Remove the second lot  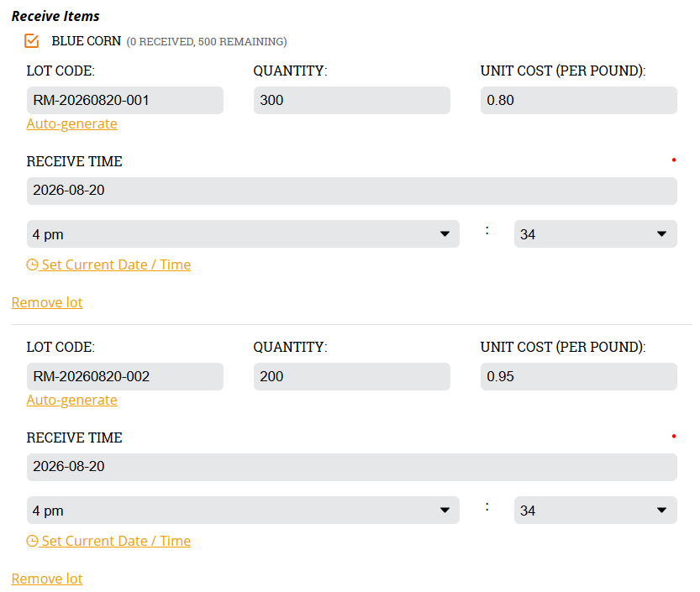[x=47, y=579]
